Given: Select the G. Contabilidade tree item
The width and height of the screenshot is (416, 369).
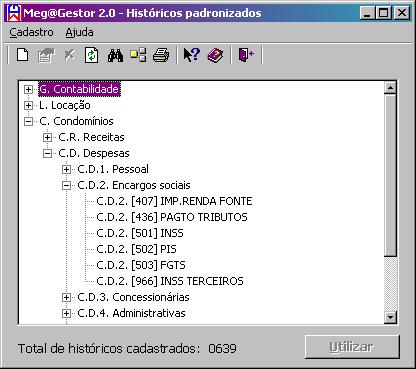Looking at the screenshot, I should [79, 89].
